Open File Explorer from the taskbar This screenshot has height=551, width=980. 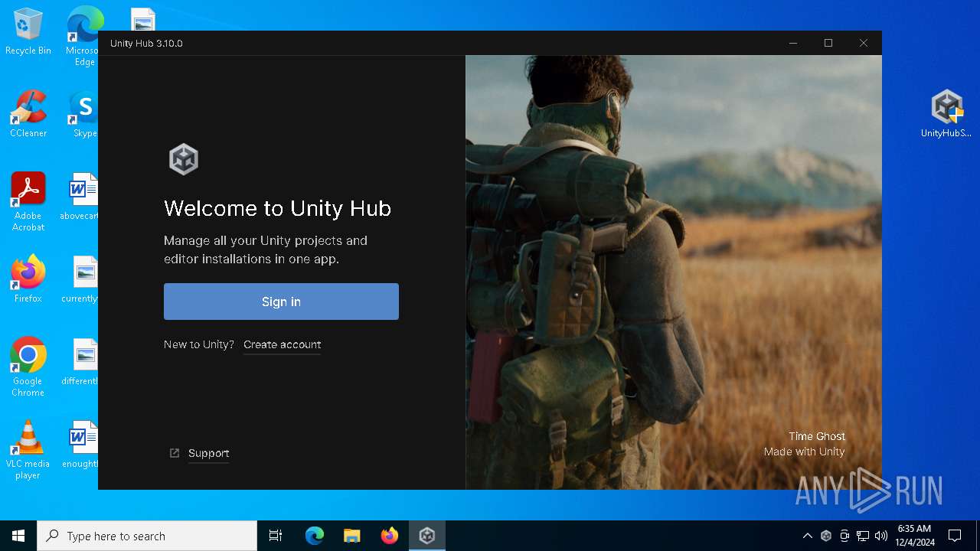(x=352, y=536)
